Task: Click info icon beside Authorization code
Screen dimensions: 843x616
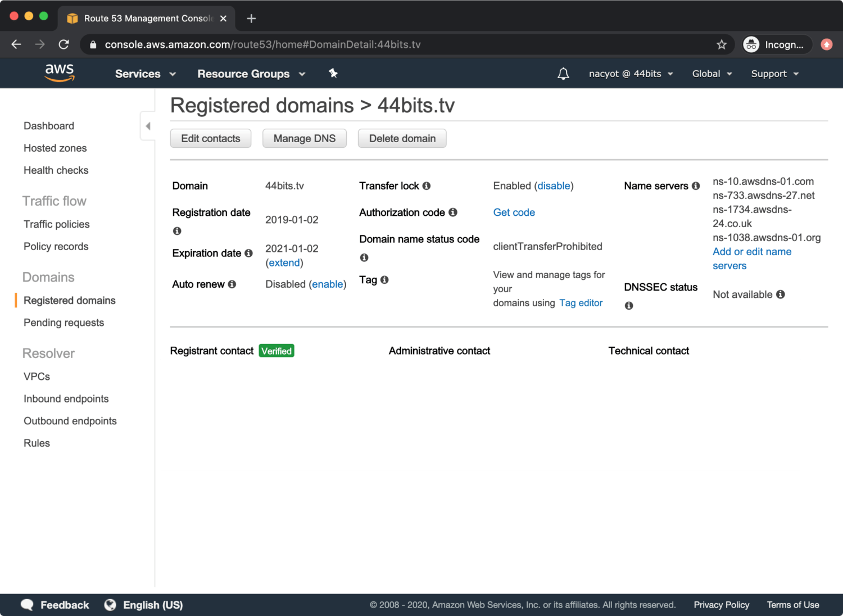Action: coord(453,212)
